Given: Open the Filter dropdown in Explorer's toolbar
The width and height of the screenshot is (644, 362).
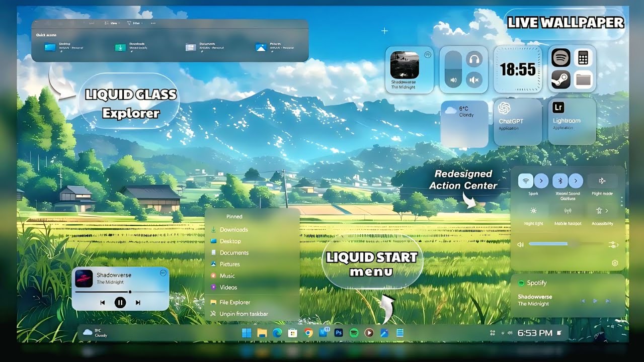Looking at the screenshot, I should click(134, 23).
